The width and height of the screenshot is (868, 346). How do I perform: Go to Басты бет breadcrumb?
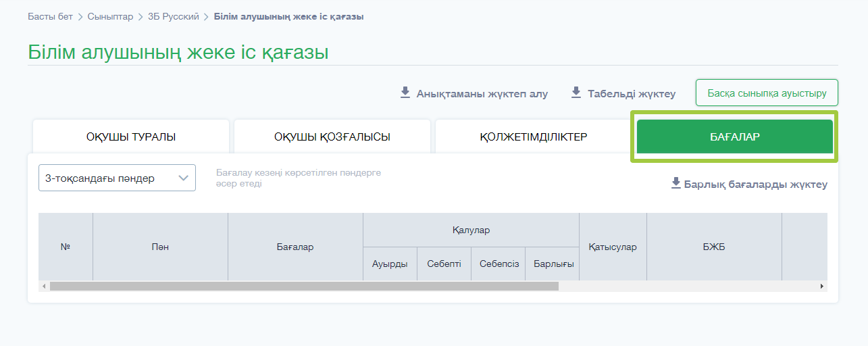pyautogui.click(x=51, y=16)
